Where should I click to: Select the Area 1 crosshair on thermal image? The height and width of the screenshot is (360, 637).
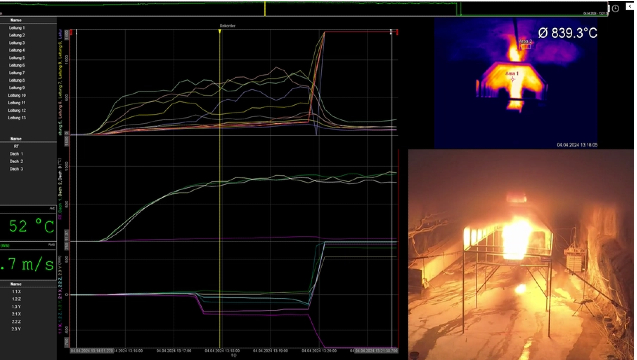513,79
